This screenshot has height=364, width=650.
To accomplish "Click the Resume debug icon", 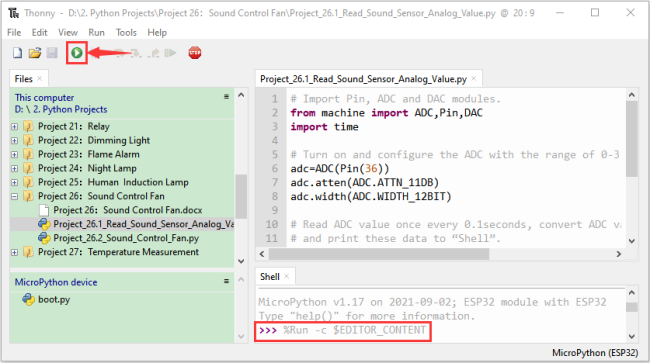I will pyautogui.click(x=170, y=53).
